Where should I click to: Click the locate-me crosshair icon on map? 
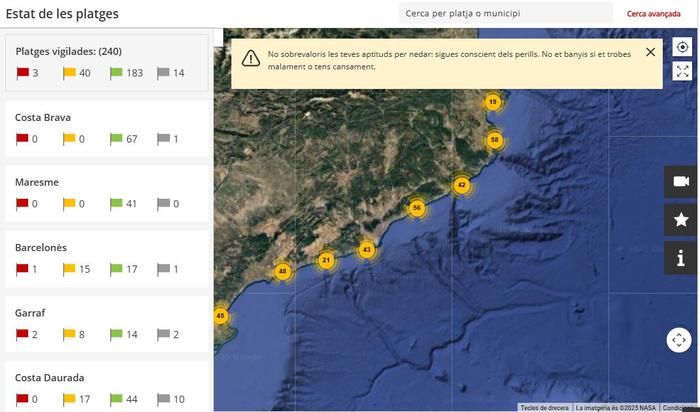682,47
